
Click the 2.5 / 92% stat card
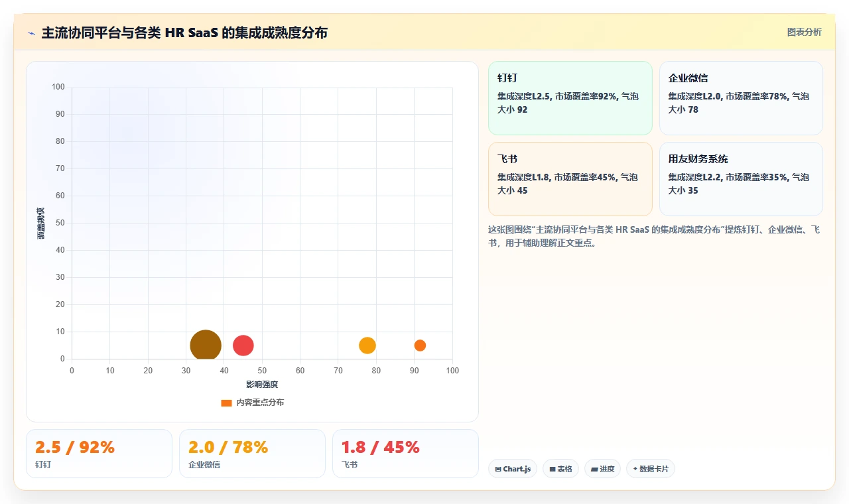click(99, 454)
